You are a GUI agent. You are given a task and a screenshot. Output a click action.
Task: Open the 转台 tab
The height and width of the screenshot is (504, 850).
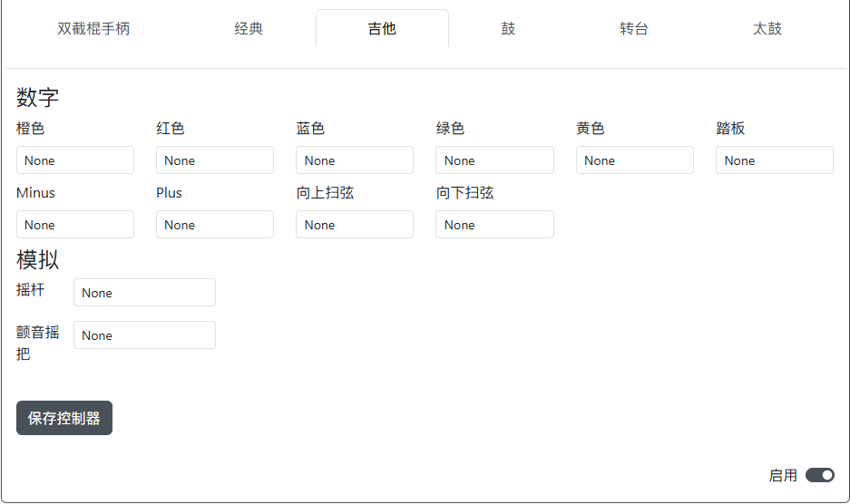click(634, 29)
